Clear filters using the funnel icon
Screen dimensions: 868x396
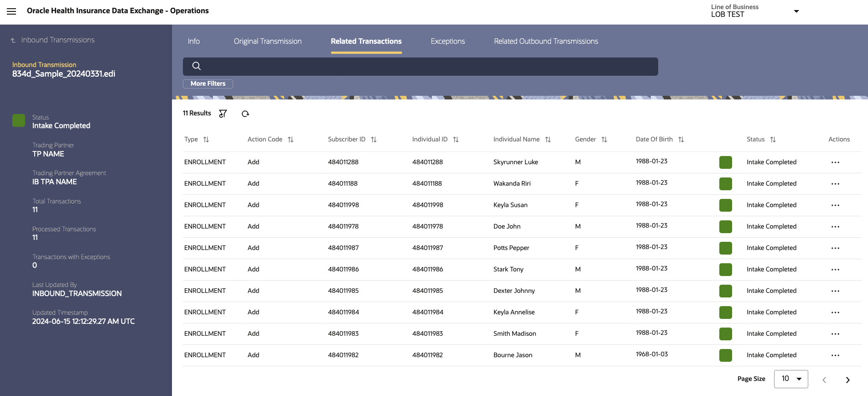click(x=223, y=114)
